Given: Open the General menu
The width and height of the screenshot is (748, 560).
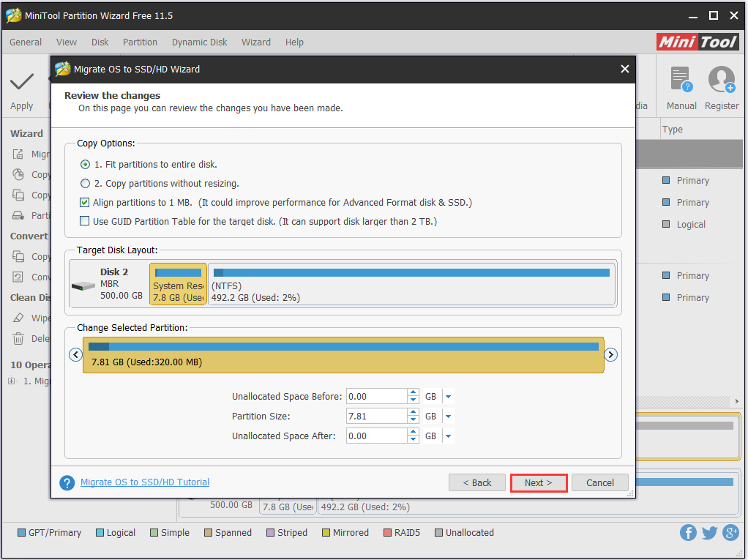Looking at the screenshot, I should [26, 42].
